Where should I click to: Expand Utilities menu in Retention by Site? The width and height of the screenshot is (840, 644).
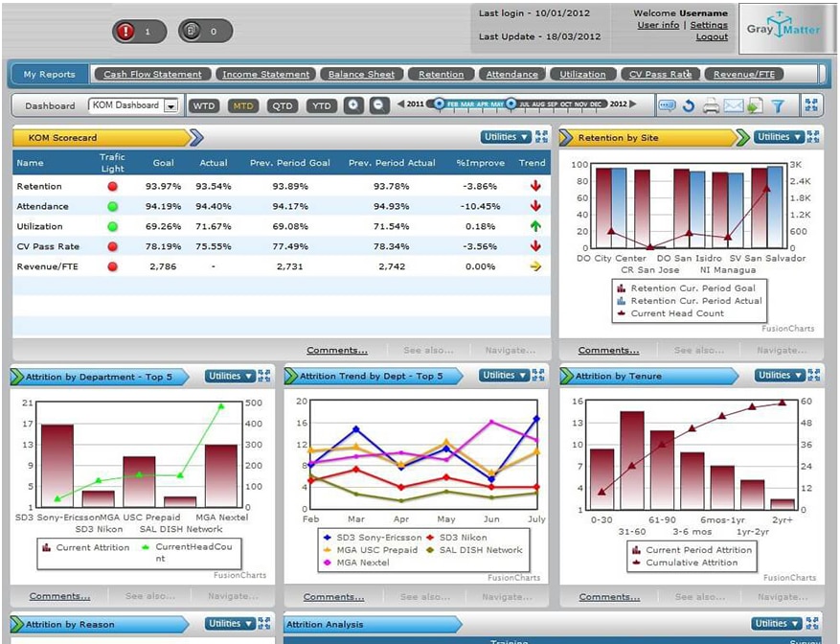pos(779,137)
